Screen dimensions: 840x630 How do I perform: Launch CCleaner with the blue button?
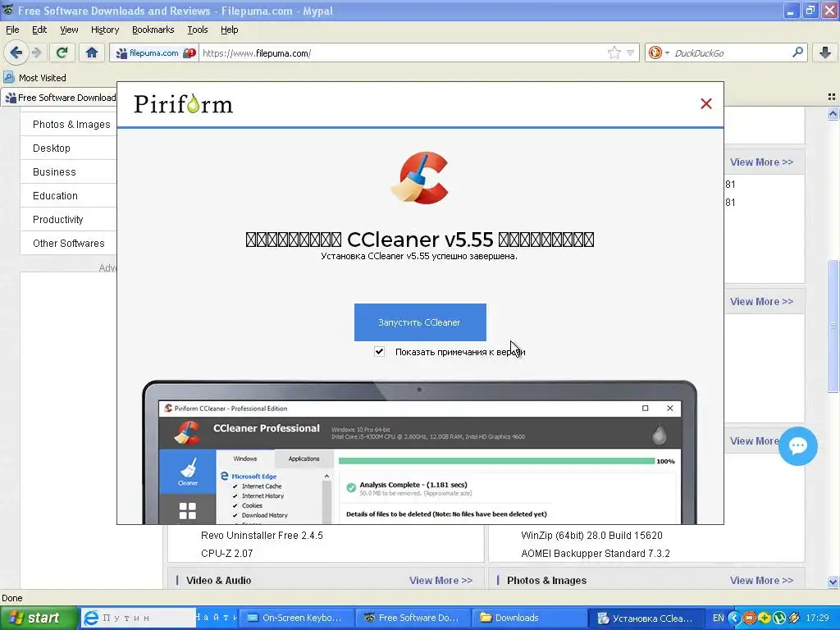(x=420, y=322)
